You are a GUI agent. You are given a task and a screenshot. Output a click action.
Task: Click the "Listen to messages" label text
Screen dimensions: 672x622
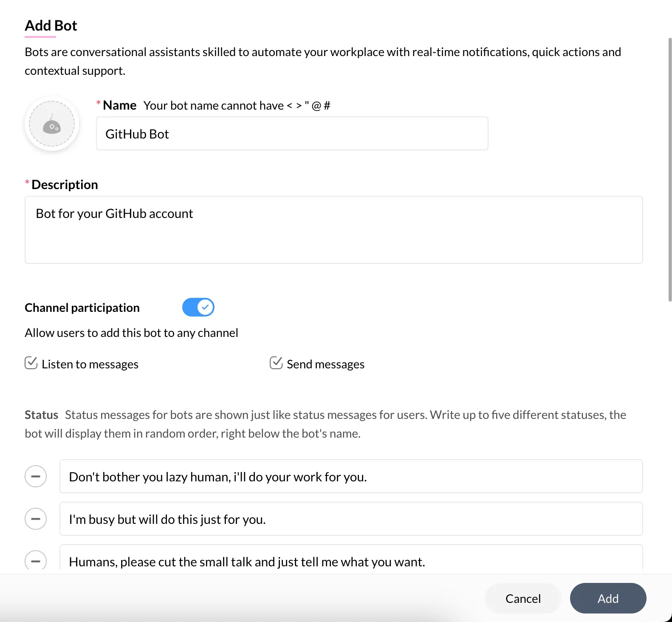tap(90, 365)
